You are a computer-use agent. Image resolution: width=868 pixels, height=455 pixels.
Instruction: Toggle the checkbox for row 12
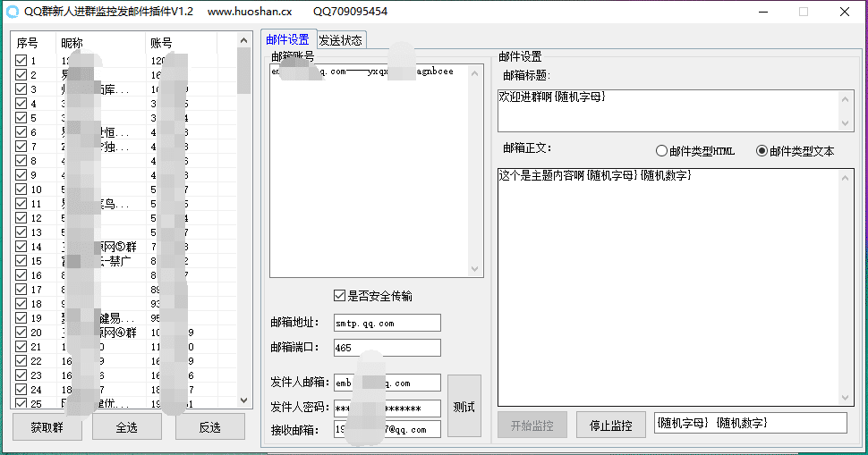[21, 218]
